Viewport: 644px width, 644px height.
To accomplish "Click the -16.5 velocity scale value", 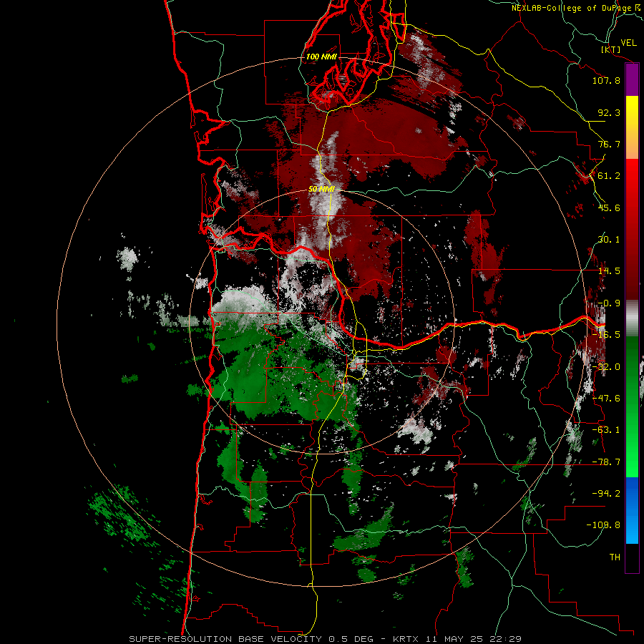I will [606, 335].
